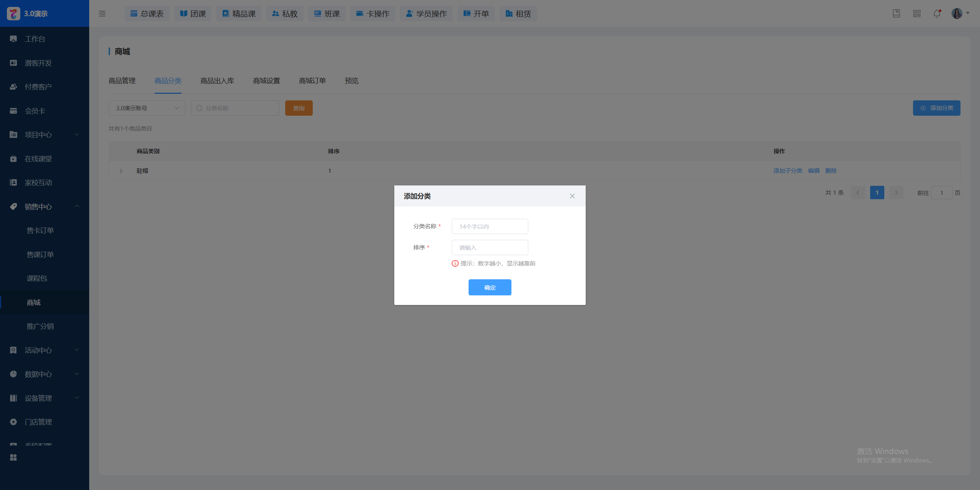
Task: Focus the 分类名称 input in dialog
Action: pyautogui.click(x=490, y=226)
